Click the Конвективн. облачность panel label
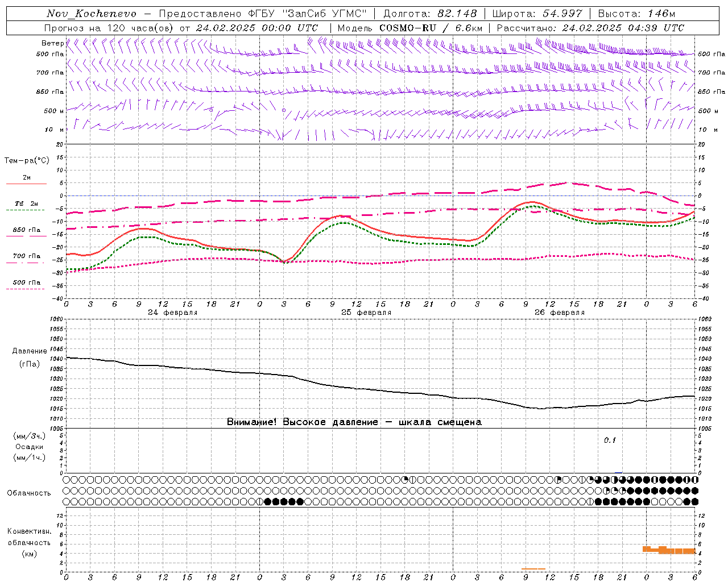 [x=29, y=542]
